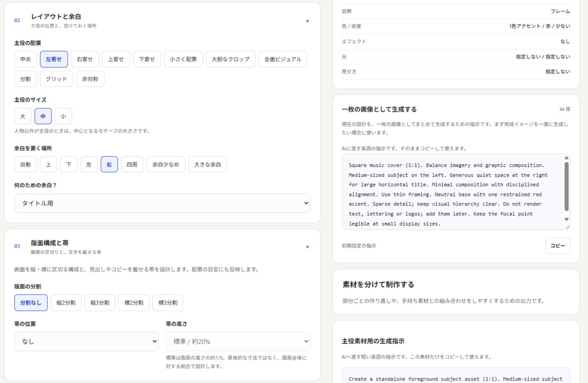This screenshot has width=588, height=383.
Task: Click the 主役素材用の生成指示 heading
Action: tap(373, 341)
